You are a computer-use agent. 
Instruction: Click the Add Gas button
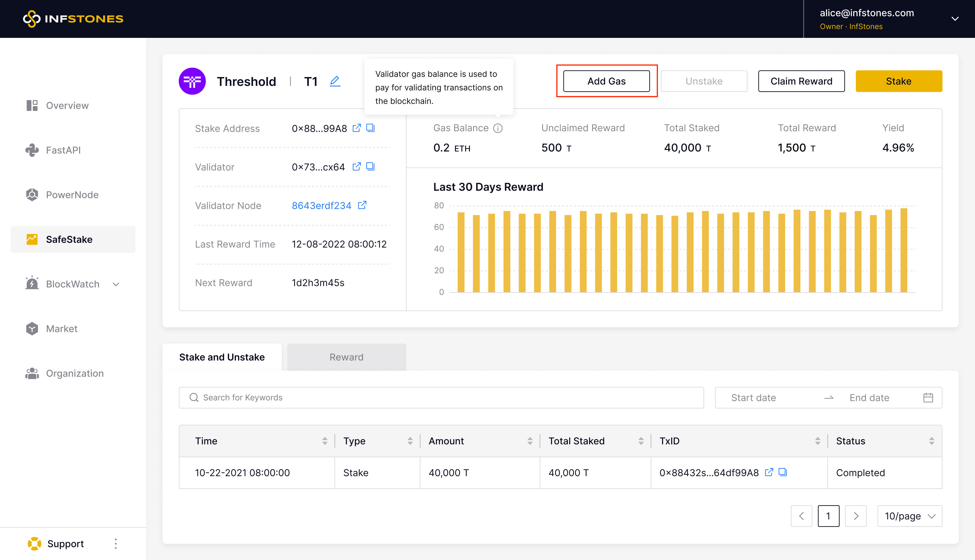[x=606, y=81]
